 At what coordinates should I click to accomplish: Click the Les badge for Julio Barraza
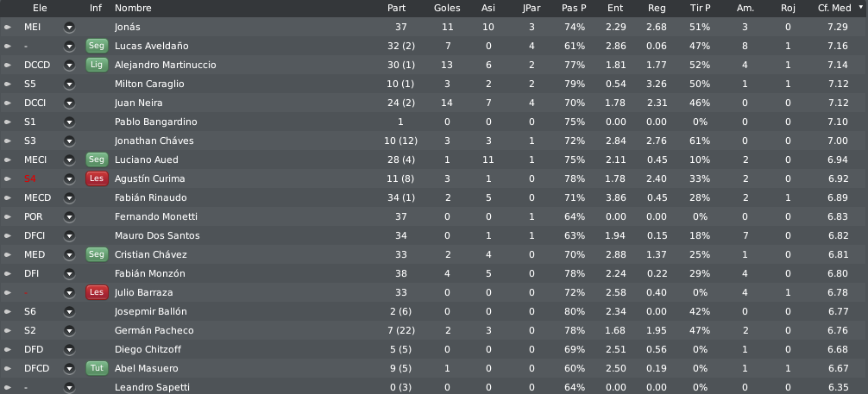pos(97,292)
